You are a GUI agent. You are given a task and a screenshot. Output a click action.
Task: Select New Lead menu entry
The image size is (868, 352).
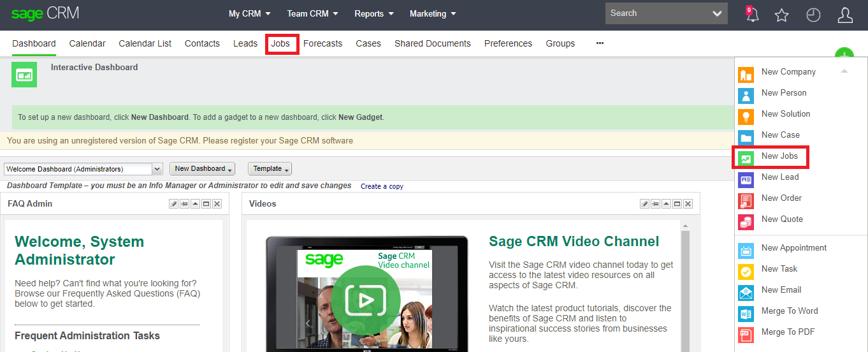click(x=780, y=177)
